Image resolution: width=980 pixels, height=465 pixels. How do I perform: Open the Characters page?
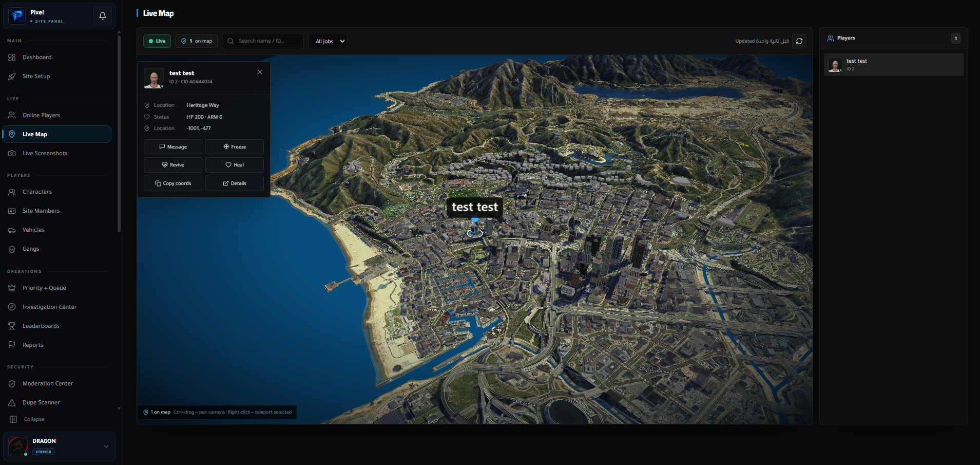56,192
